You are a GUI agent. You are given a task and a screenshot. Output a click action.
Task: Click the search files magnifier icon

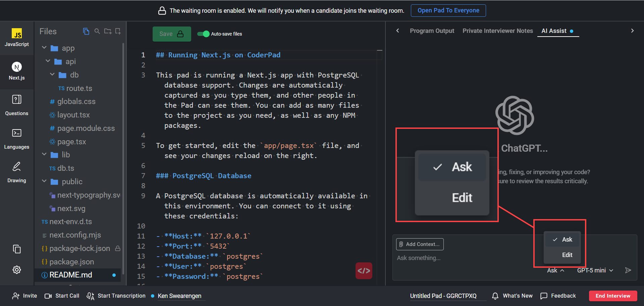click(x=97, y=31)
